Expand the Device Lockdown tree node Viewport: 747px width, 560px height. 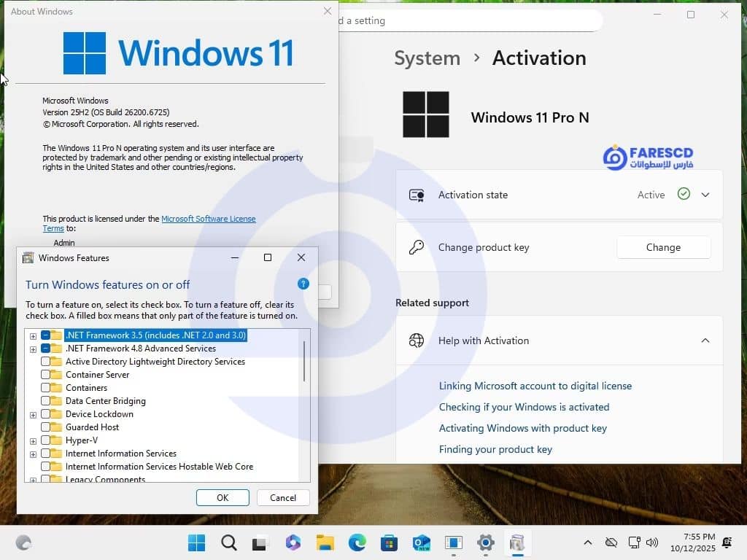click(33, 414)
